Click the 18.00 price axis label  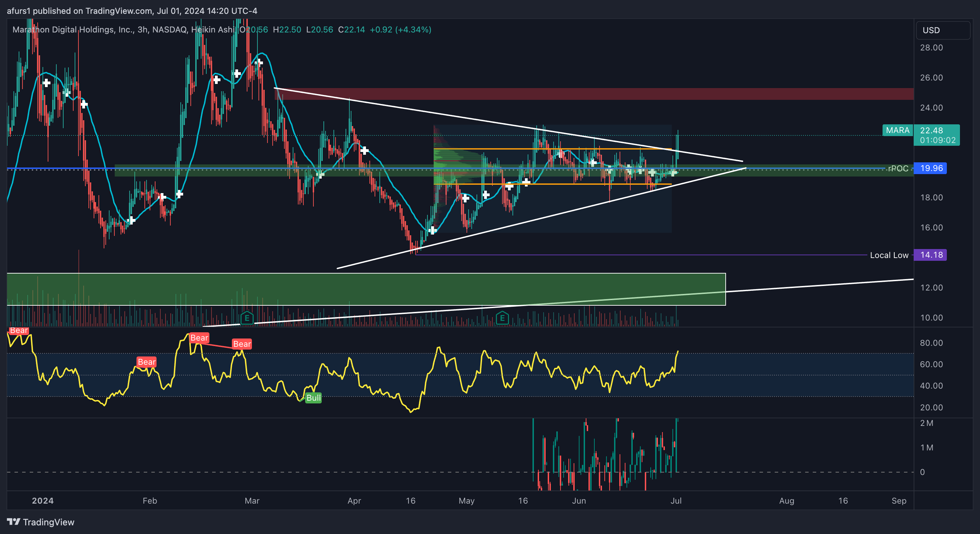(x=931, y=197)
